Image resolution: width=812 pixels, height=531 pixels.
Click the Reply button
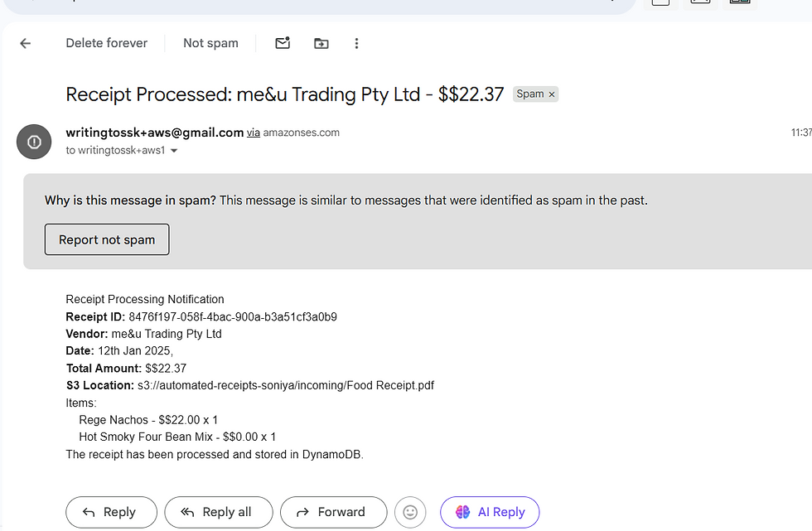(111, 512)
